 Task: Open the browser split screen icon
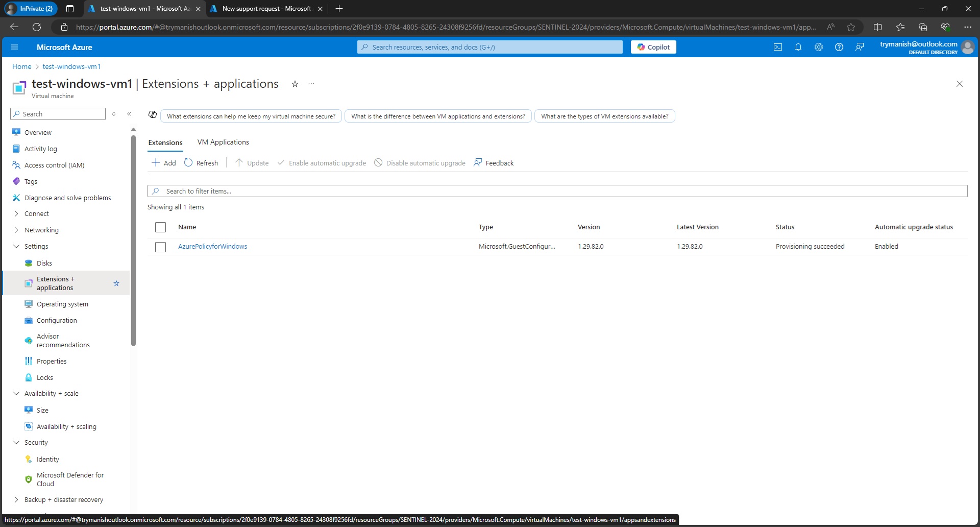tap(878, 27)
